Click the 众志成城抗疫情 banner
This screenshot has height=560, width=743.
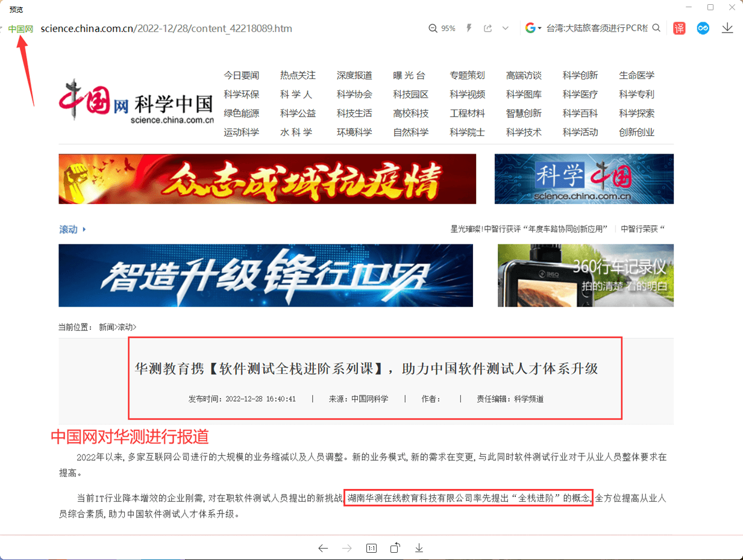tap(267, 179)
